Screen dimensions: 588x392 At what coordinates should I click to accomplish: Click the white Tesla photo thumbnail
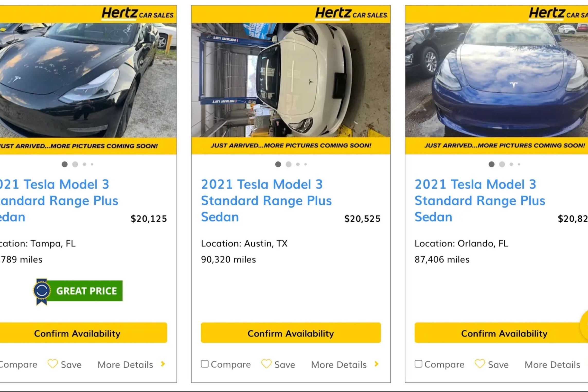tap(291, 80)
